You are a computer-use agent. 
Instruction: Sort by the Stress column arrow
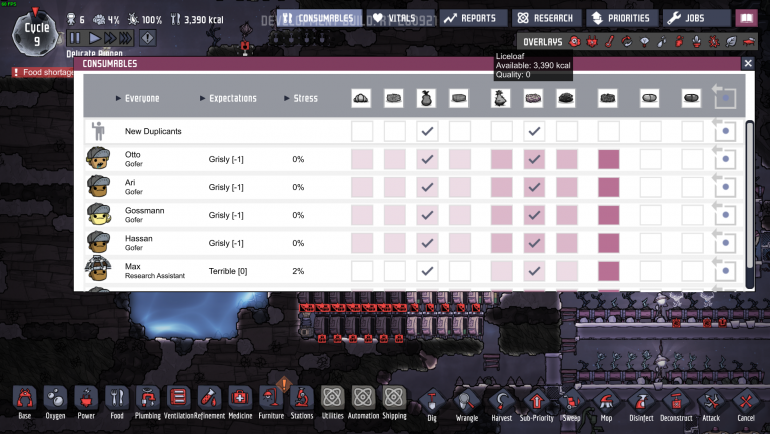point(287,98)
